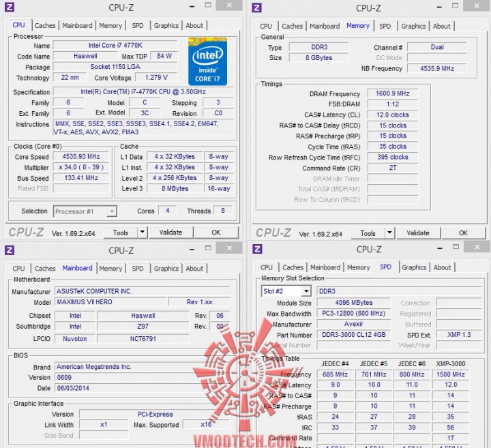Click the CPU-Z app icon in SPD window
The height and width of the screenshot is (448, 491).
point(257,249)
